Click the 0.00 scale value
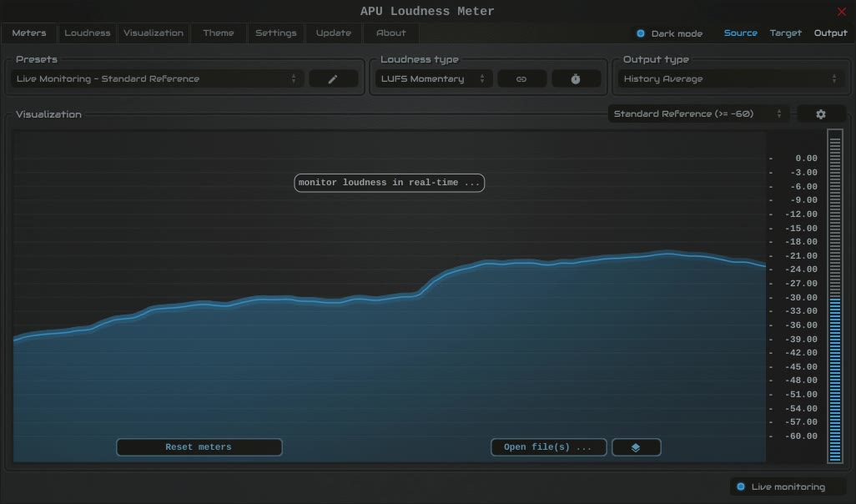This screenshot has width=856, height=504. click(x=806, y=159)
